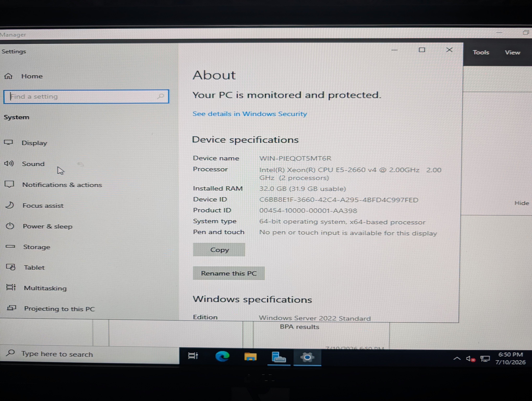Select the Device ID value C6BB8E1F-3660-42C4-A295-4BFD4C997FED
Viewport: 532px width, 401px height.
click(339, 200)
